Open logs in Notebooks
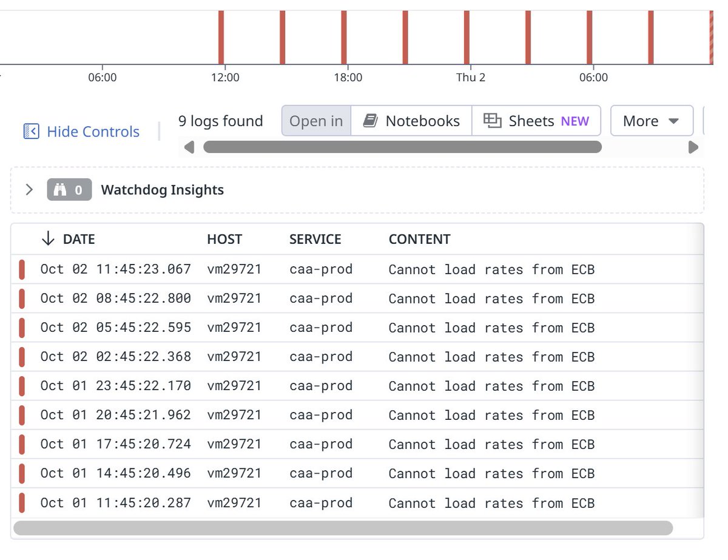Image resolution: width=728 pixels, height=560 pixels. point(411,121)
